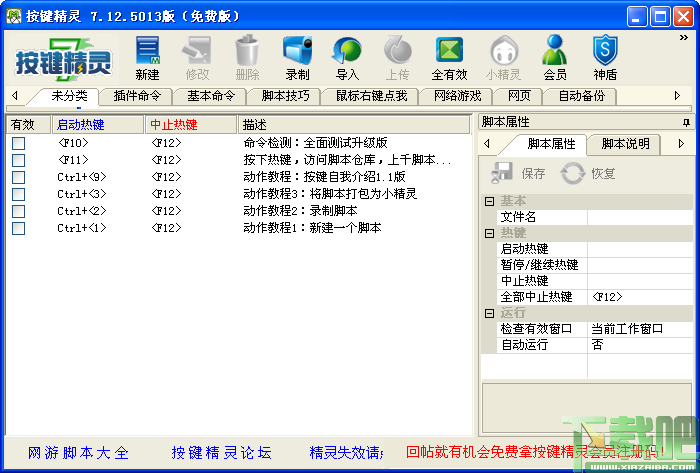Viewport: 700px width, 473px height.
Task: Select the 未分类 tab
Action: click(69, 95)
